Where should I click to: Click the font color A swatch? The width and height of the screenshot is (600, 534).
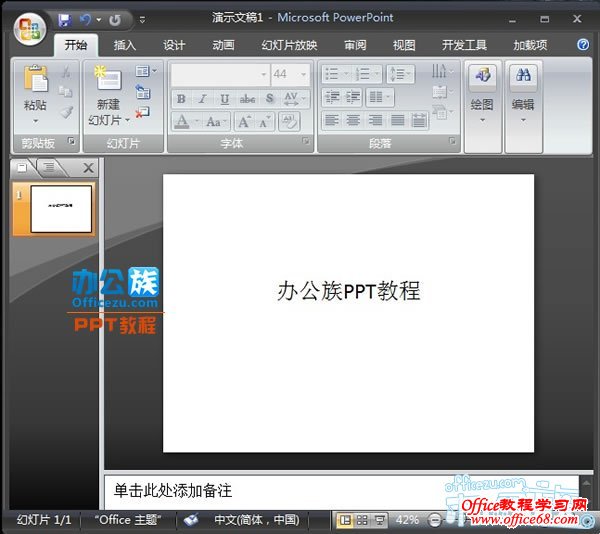point(182,122)
